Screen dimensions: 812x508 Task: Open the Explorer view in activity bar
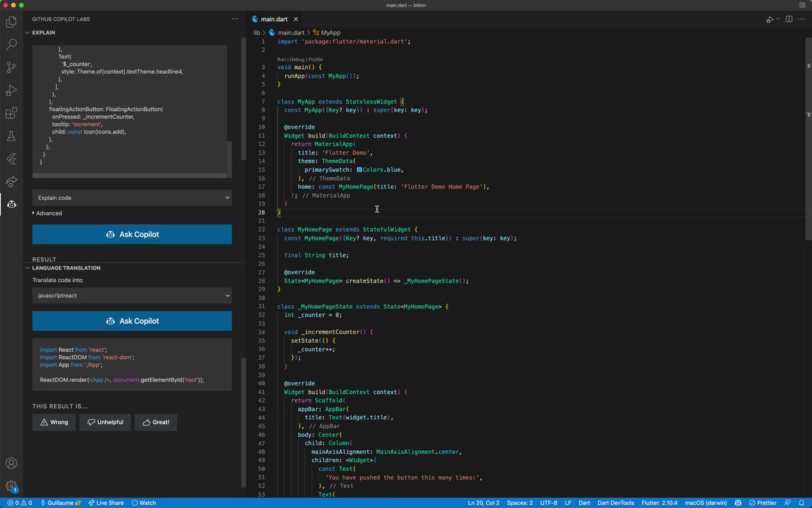[12, 22]
